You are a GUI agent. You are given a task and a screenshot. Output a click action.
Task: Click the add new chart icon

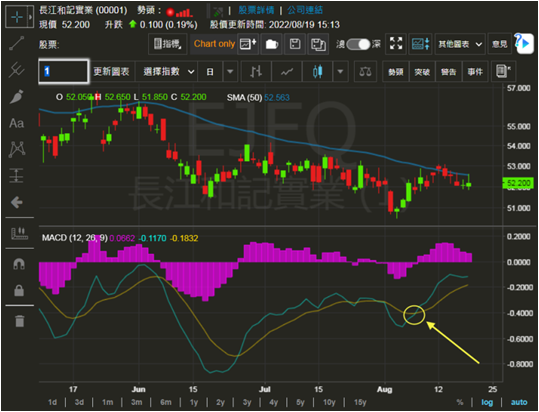pyautogui.click(x=248, y=44)
